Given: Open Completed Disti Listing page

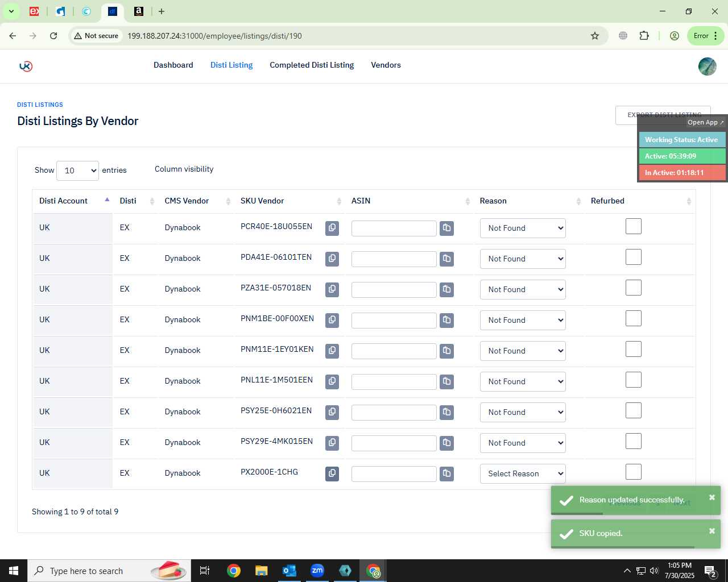Looking at the screenshot, I should click(312, 65).
